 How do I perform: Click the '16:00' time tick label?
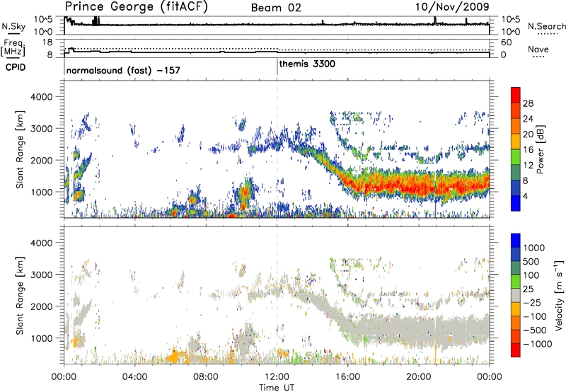347,377
